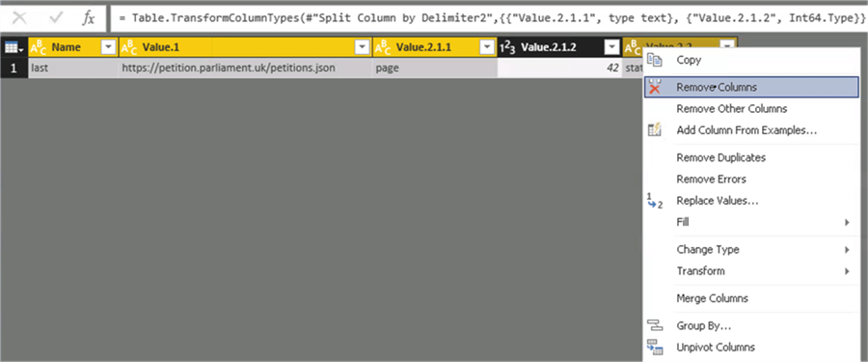Open the table options icon at top-left corner
The image size is (868, 362).
point(14,48)
